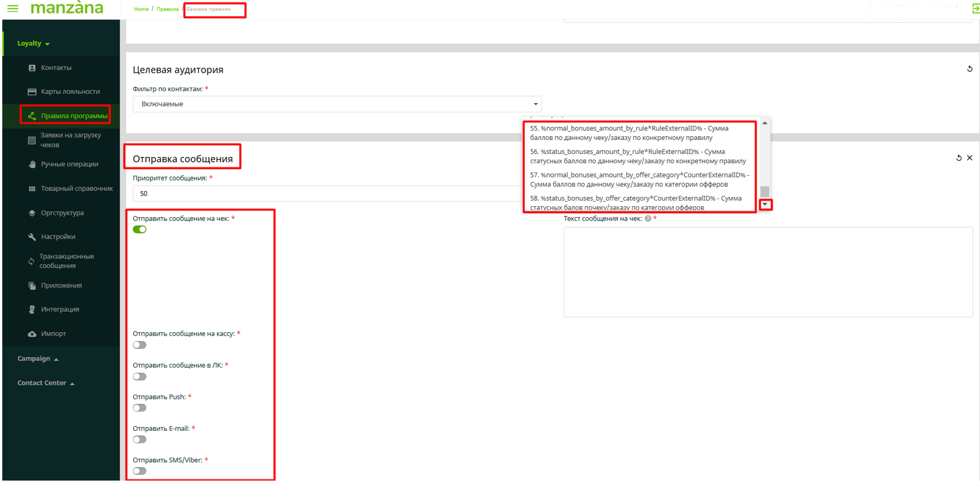Click the logout icon at top right
The height and width of the screenshot is (484, 980).
975,9
